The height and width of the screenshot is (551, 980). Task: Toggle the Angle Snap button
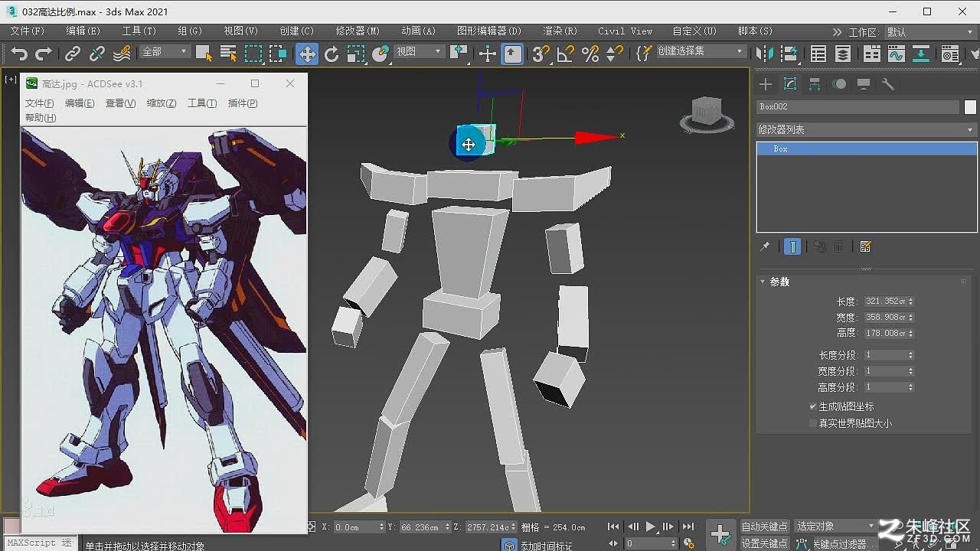point(566,54)
